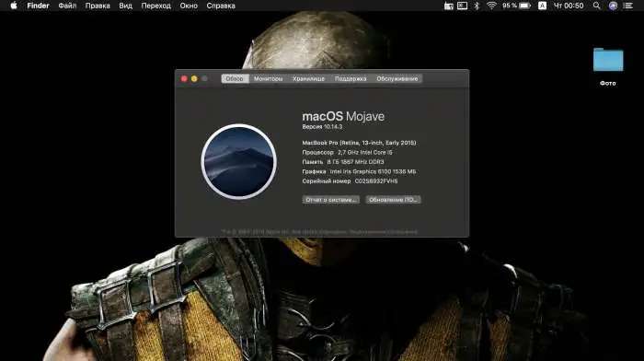Open the Wi-Fi status menu

point(491,6)
